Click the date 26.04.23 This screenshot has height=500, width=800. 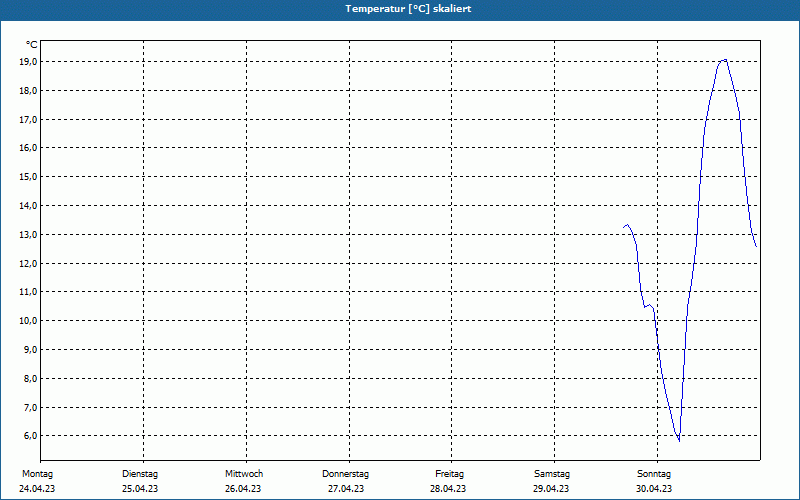coord(243,489)
